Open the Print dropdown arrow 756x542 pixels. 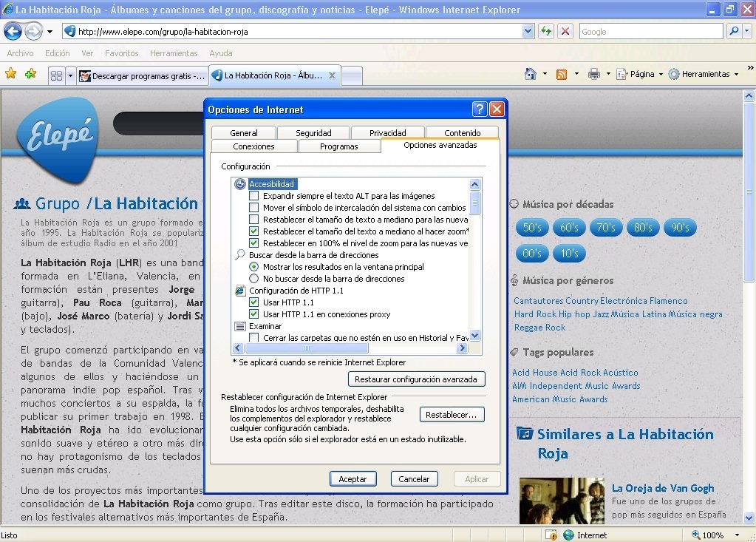tap(608, 74)
